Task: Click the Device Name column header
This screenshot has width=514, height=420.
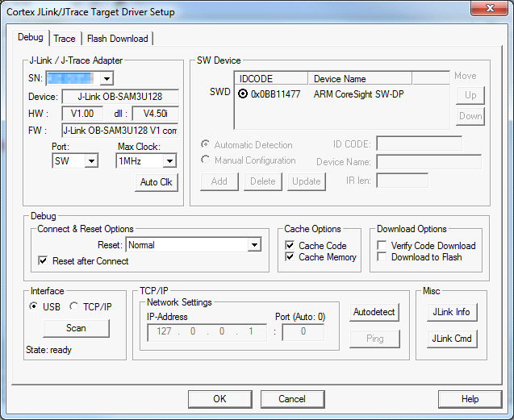Action: [x=360, y=79]
